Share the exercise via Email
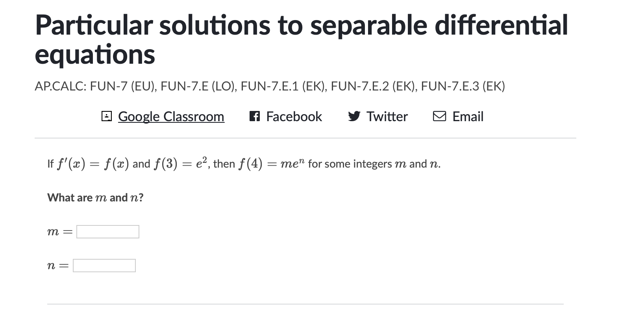 [x=468, y=116]
